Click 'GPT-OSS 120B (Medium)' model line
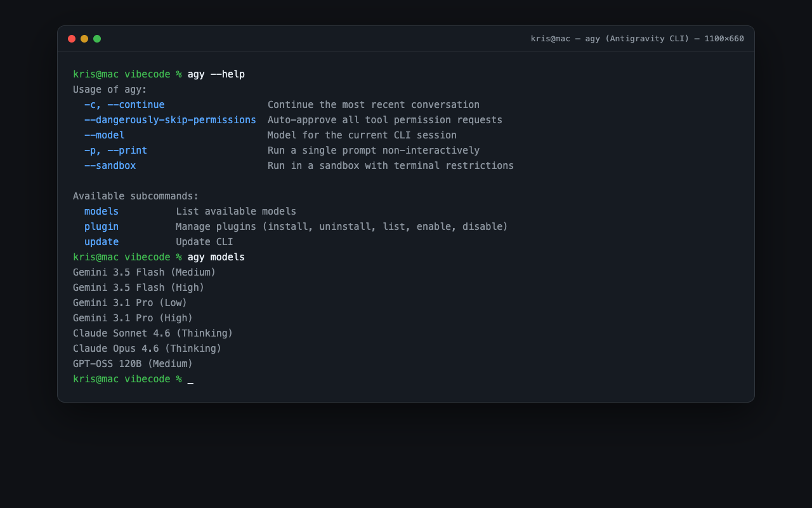 pyautogui.click(x=133, y=364)
